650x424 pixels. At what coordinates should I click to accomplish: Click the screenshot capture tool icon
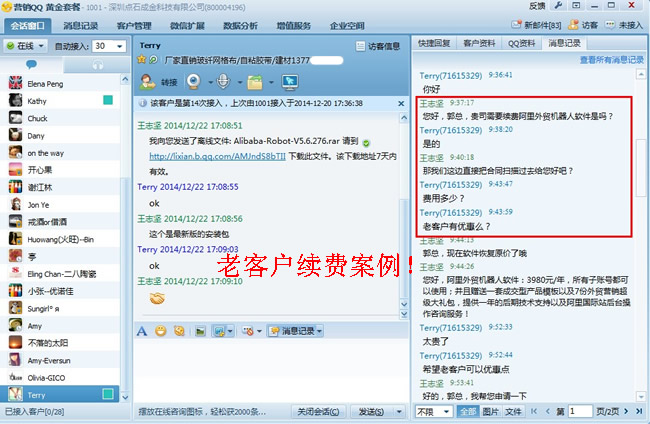coord(219,331)
